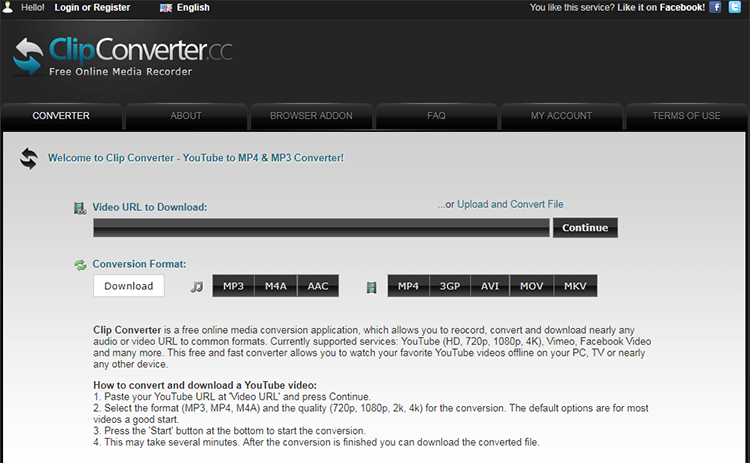Screen dimensions: 750x463
Task: Click the Video URL to Download label
Action: (150, 207)
